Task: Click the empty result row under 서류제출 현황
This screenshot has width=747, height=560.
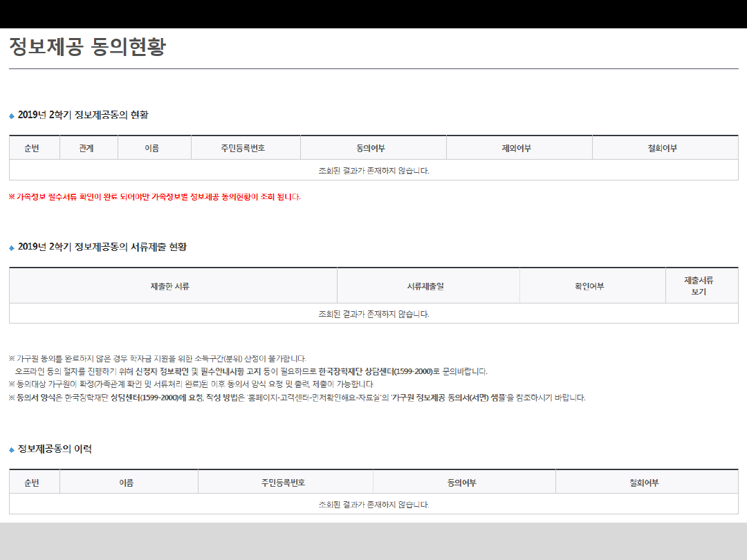Action: click(x=373, y=314)
